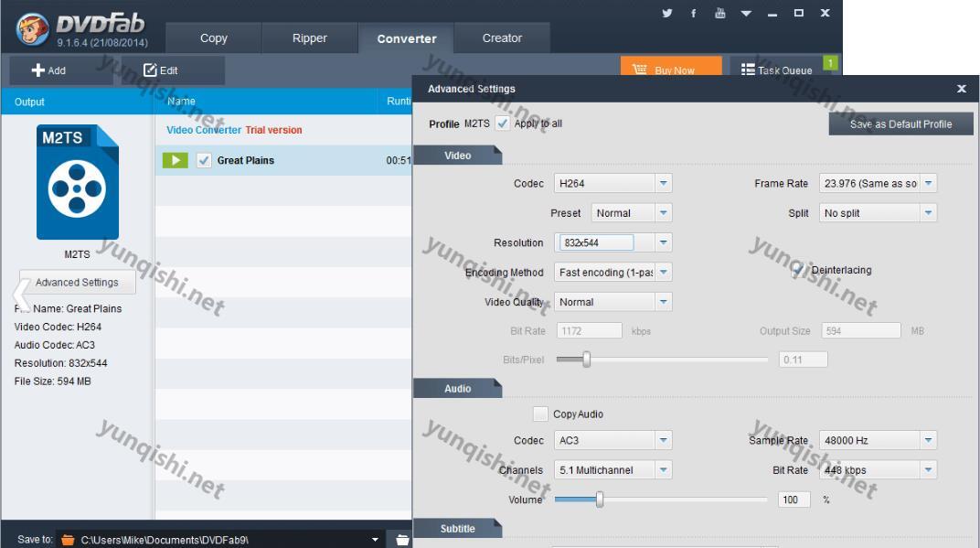
Task: Minimize the DVDFab window
Action: pyautogui.click(x=772, y=13)
